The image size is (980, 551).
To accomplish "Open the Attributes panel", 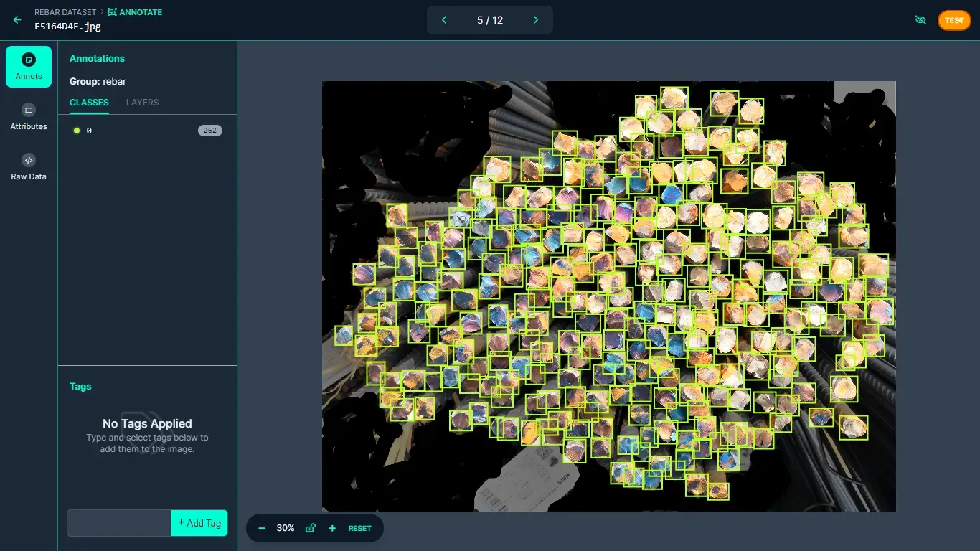I will tap(28, 117).
